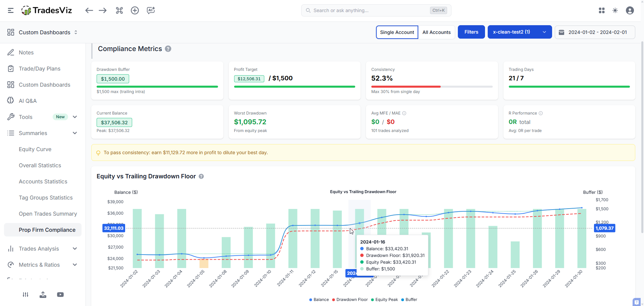Open the Equity Curve summary page

pos(35,149)
